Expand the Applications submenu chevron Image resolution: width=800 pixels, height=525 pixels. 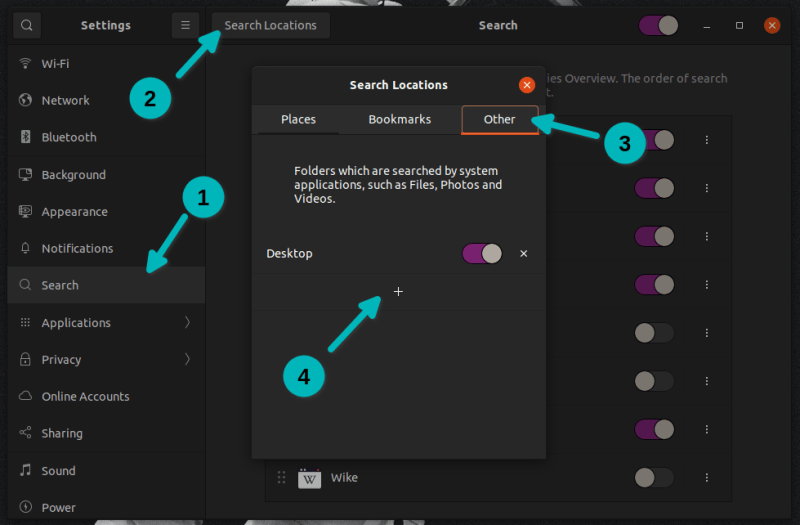click(187, 322)
